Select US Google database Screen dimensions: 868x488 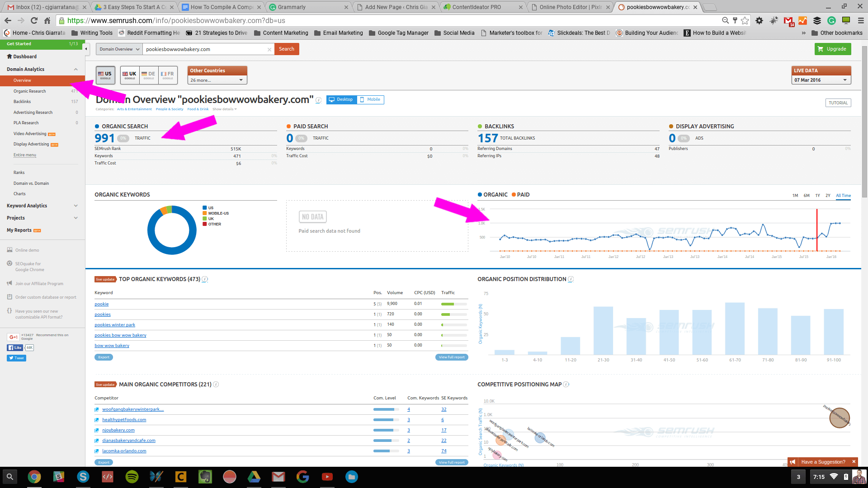click(x=105, y=75)
